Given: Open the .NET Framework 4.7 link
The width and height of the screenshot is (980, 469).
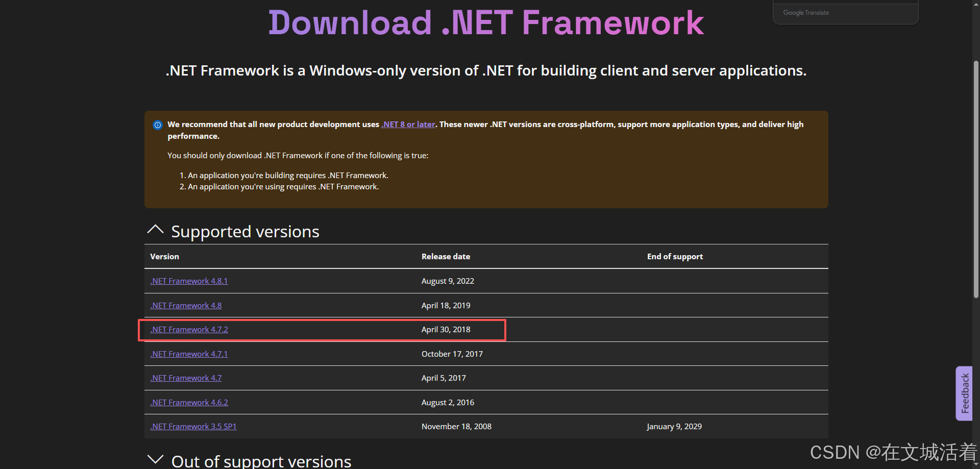Looking at the screenshot, I should [186, 378].
